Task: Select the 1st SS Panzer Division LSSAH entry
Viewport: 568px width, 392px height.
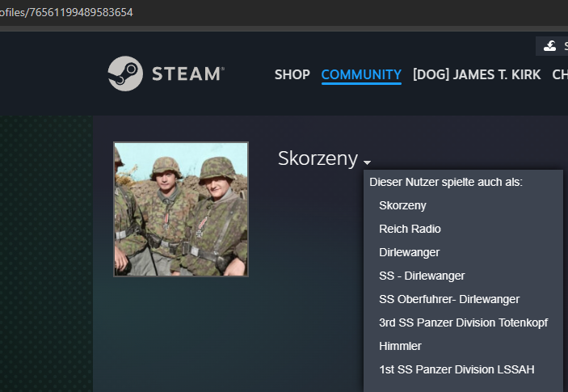Action: pyautogui.click(x=457, y=369)
